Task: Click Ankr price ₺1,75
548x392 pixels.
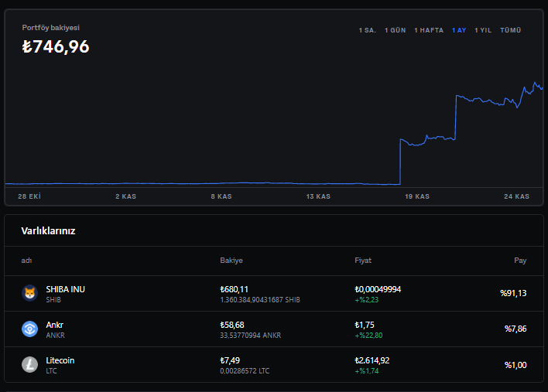Action: 365,325
